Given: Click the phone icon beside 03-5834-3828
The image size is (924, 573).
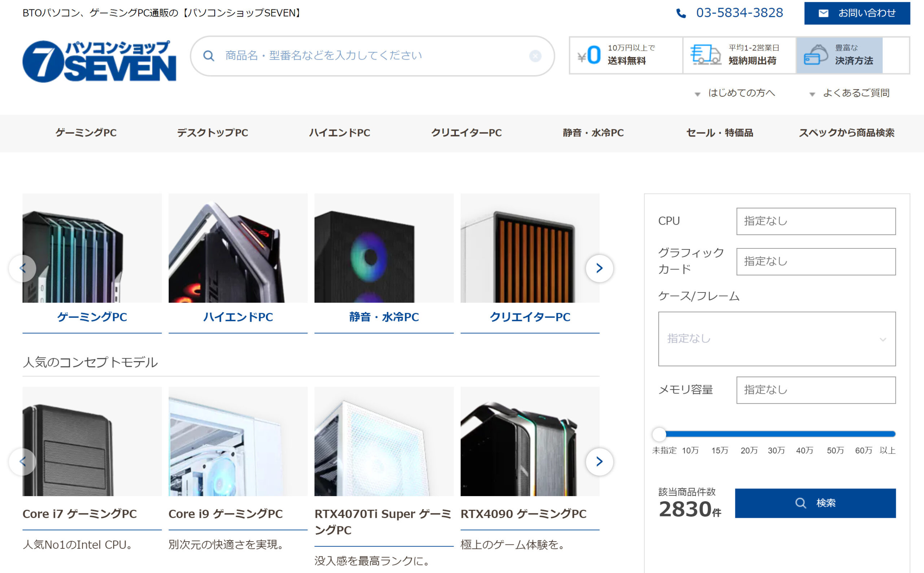Looking at the screenshot, I should coord(681,14).
